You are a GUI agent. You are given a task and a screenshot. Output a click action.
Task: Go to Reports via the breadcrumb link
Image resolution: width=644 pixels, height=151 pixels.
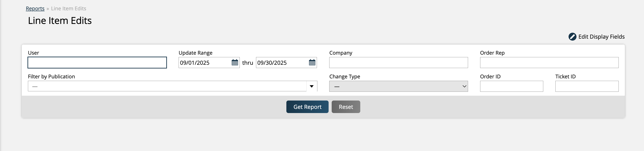35,9
